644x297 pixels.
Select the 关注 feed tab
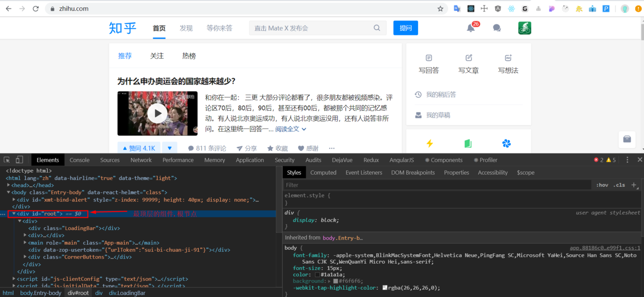157,56
